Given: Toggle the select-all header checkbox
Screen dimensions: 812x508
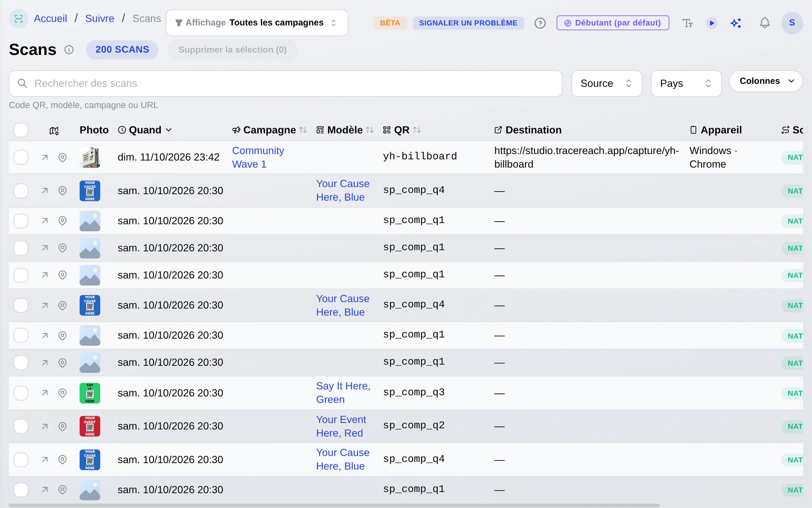Looking at the screenshot, I should (x=21, y=130).
